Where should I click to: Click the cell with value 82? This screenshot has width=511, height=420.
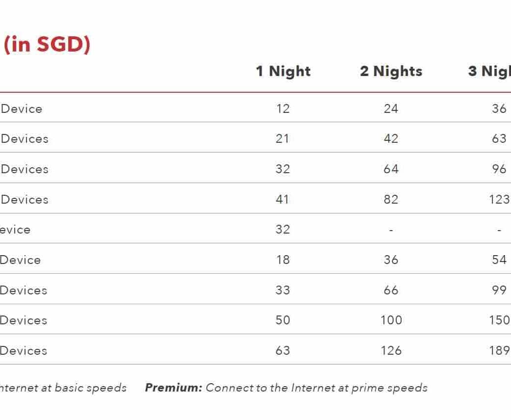point(391,200)
